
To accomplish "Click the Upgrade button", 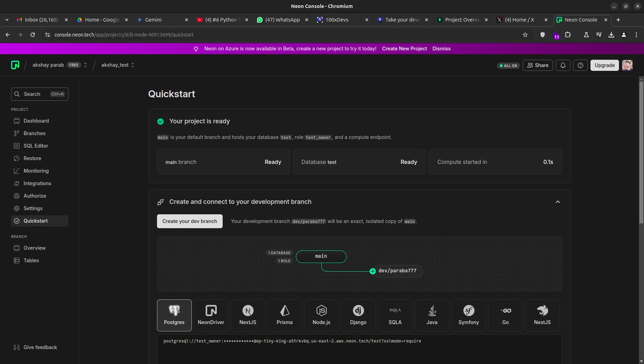I will (x=604, y=65).
